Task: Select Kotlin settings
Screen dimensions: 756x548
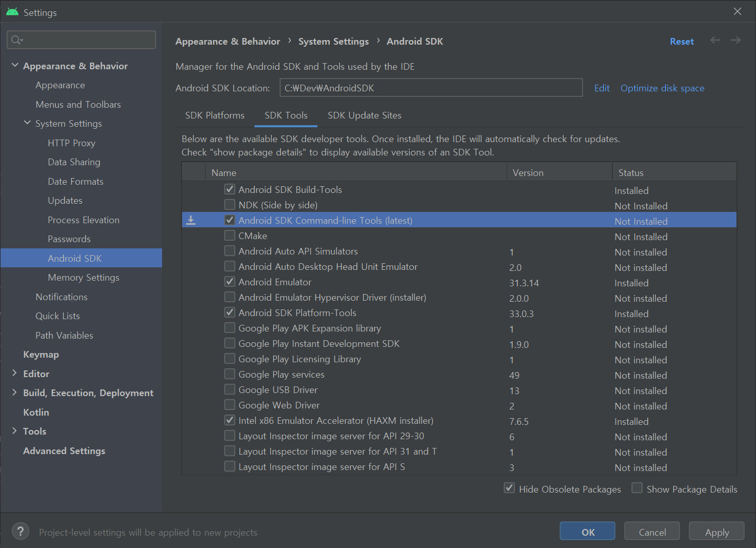Action: 36,412
